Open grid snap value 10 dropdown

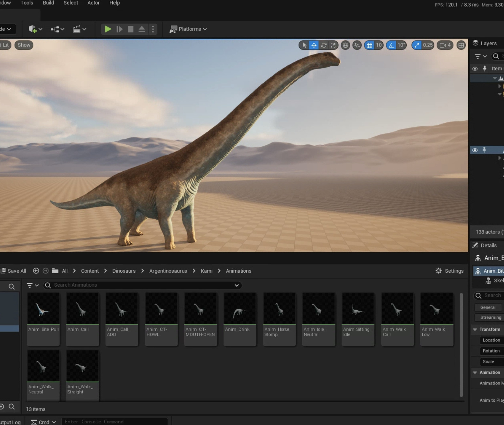click(379, 45)
